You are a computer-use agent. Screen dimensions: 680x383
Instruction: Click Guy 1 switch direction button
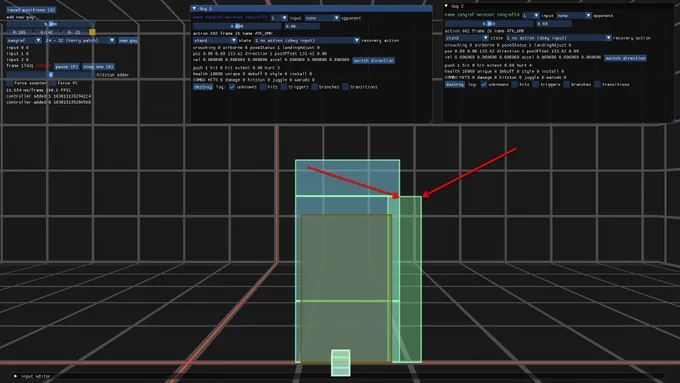click(x=373, y=60)
